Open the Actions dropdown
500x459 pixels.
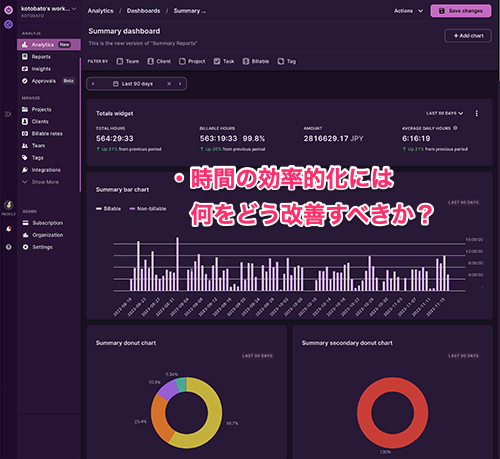[x=408, y=11]
